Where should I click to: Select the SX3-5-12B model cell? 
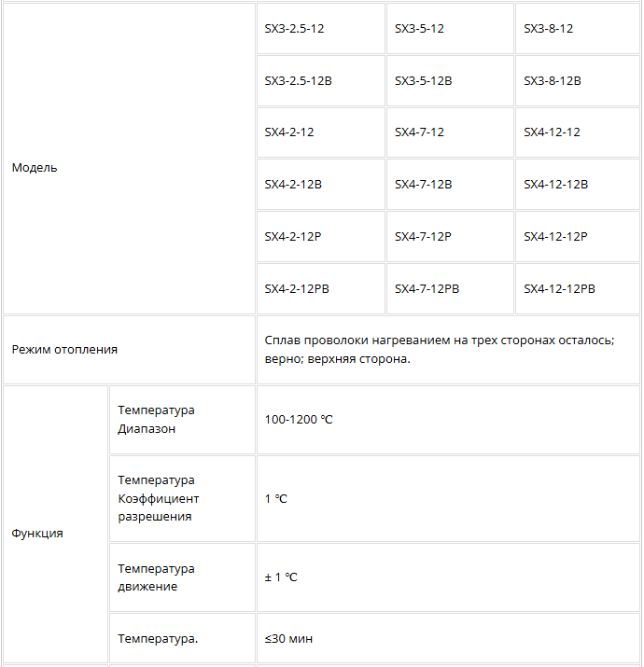pos(424,81)
